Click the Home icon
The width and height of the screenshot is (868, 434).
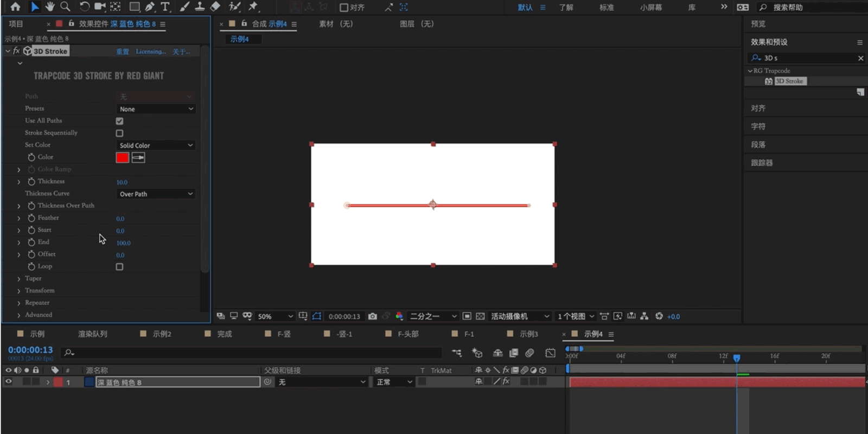(x=15, y=7)
